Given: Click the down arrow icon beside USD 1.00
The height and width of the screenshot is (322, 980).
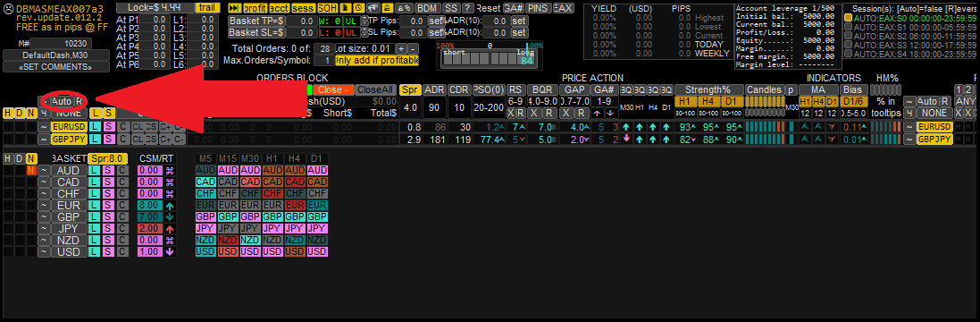Looking at the screenshot, I should pyautogui.click(x=170, y=251).
